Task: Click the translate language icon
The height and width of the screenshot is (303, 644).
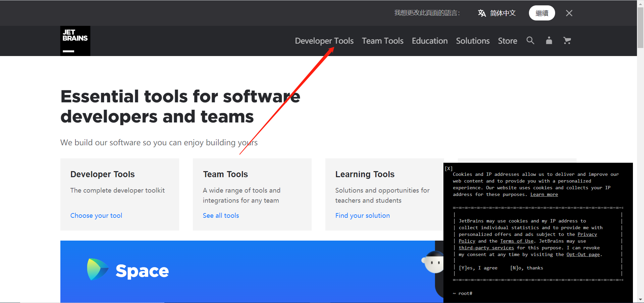Action: click(482, 13)
